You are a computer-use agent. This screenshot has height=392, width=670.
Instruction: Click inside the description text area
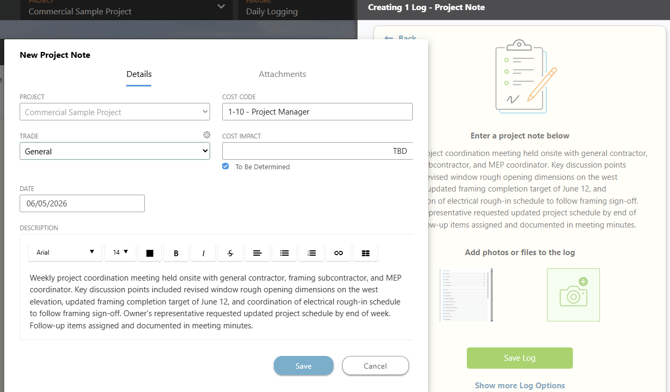(216, 302)
